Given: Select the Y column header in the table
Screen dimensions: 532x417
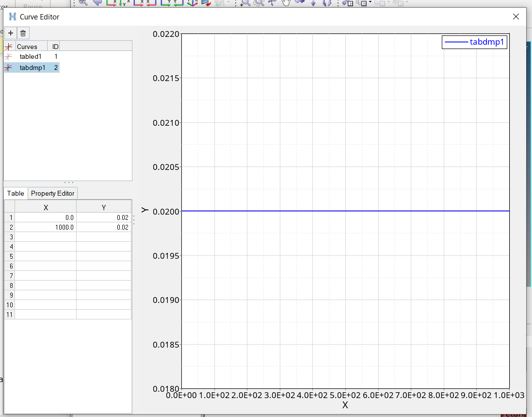Looking at the screenshot, I should tap(103, 208).
